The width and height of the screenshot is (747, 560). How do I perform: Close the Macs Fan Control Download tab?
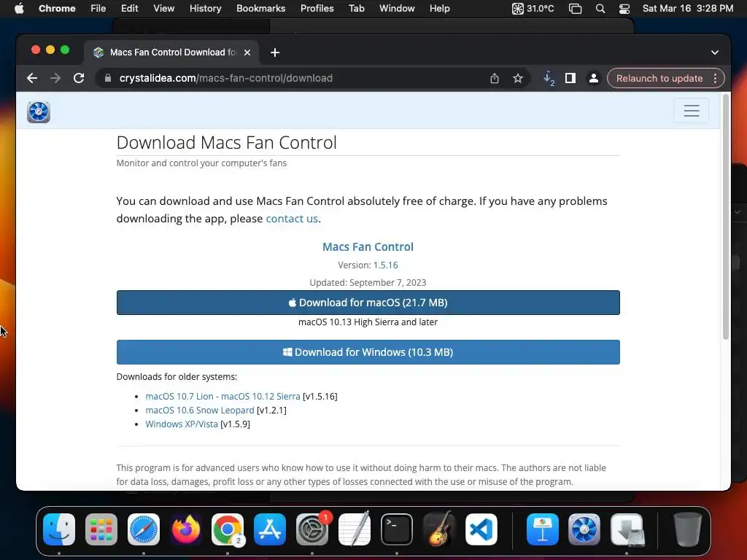(247, 52)
